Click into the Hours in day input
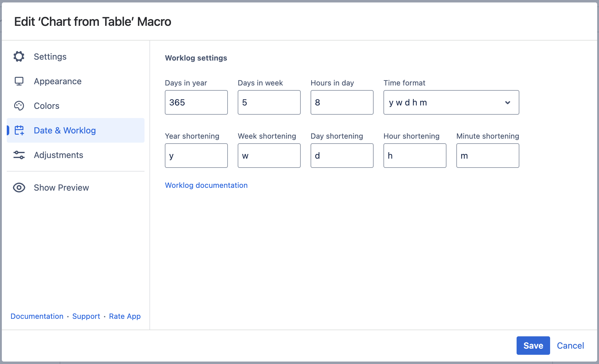Screen dimensions: 599x364 342,102
